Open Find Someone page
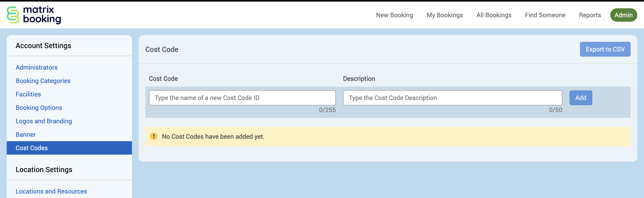644x198 pixels. tap(545, 15)
